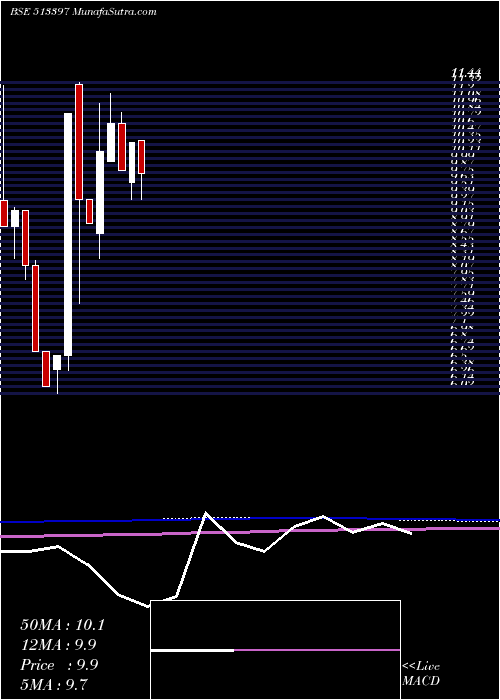
Task: Open the <<Live MACD label
Action: click(421, 674)
